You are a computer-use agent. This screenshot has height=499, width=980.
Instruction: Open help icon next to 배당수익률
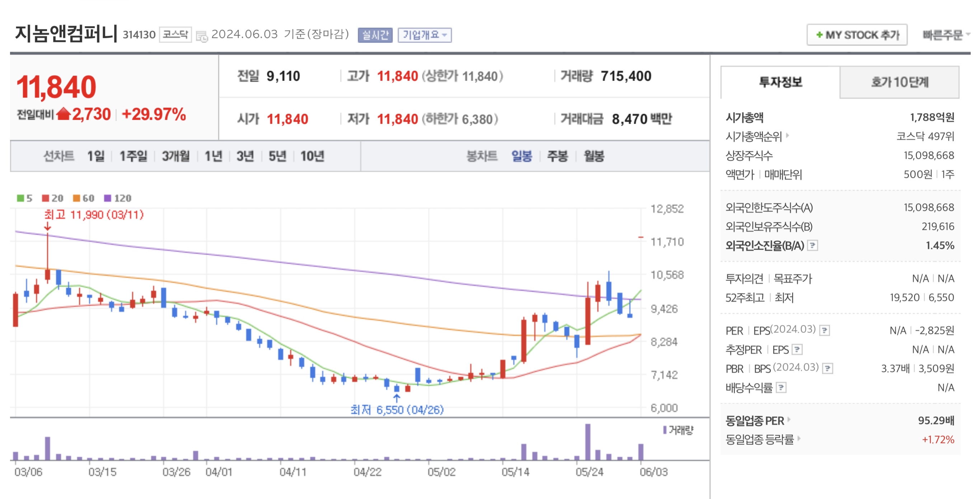tap(781, 387)
